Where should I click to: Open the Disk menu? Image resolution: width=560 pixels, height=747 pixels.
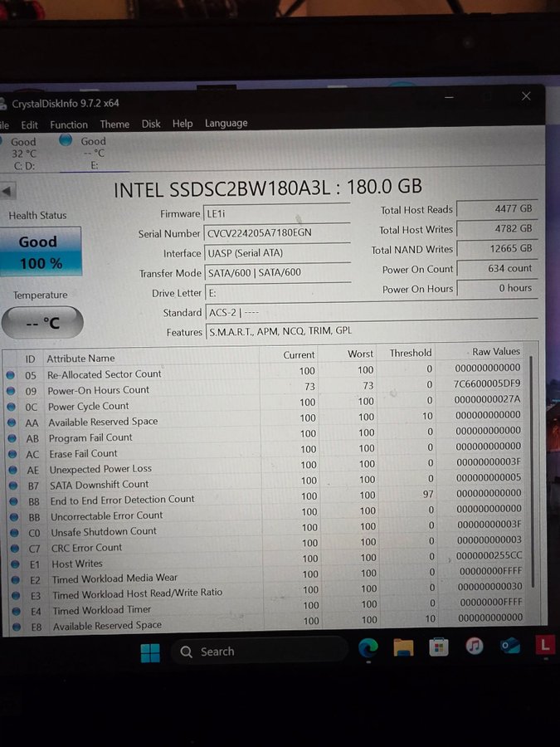151,124
